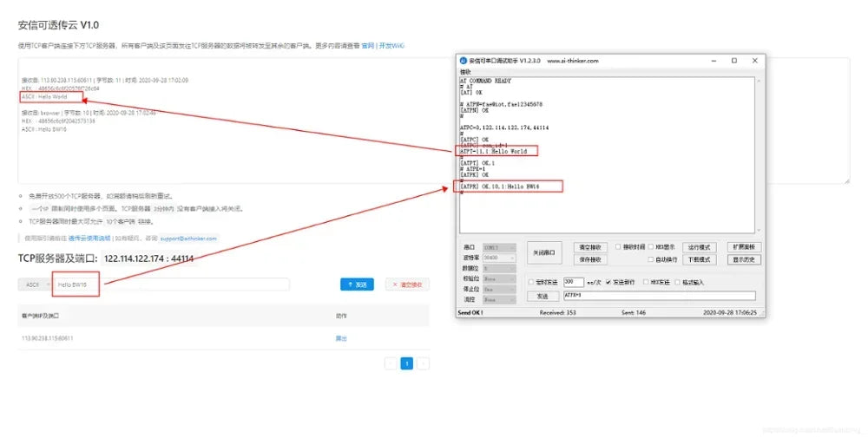The height and width of the screenshot is (438, 868).
Task: Click 'AT COMMAND READY' line in serial log
Action: click(485, 82)
